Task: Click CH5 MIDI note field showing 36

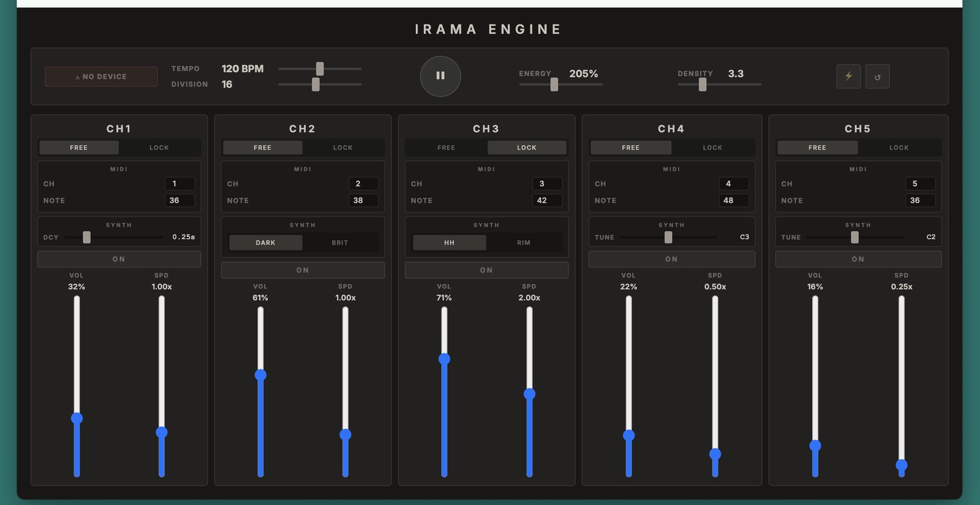Action: point(920,200)
